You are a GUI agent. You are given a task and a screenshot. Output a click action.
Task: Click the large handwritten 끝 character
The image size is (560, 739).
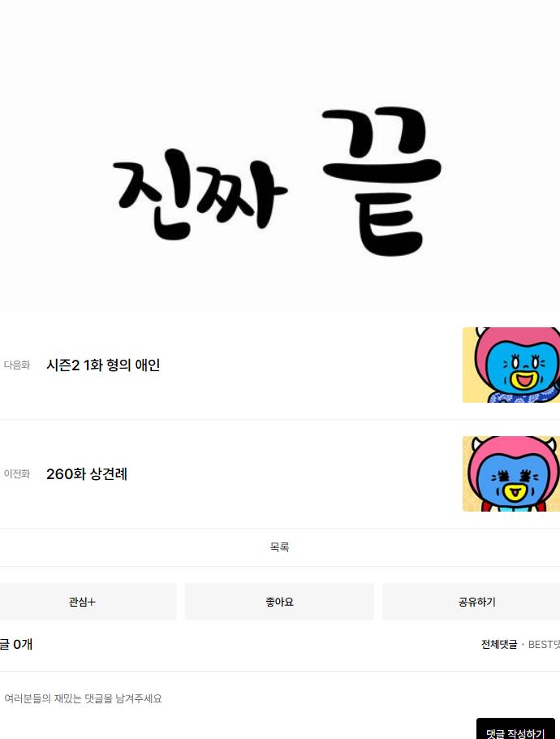pyautogui.click(x=381, y=181)
